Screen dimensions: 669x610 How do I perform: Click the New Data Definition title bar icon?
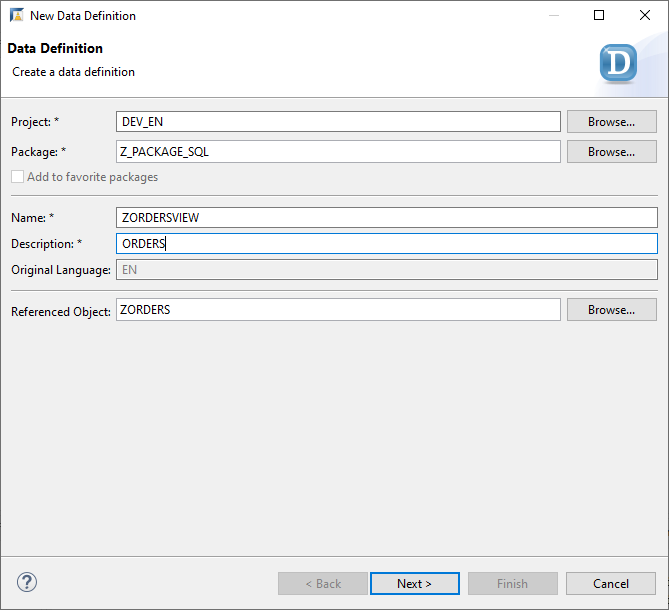(17, 15)
